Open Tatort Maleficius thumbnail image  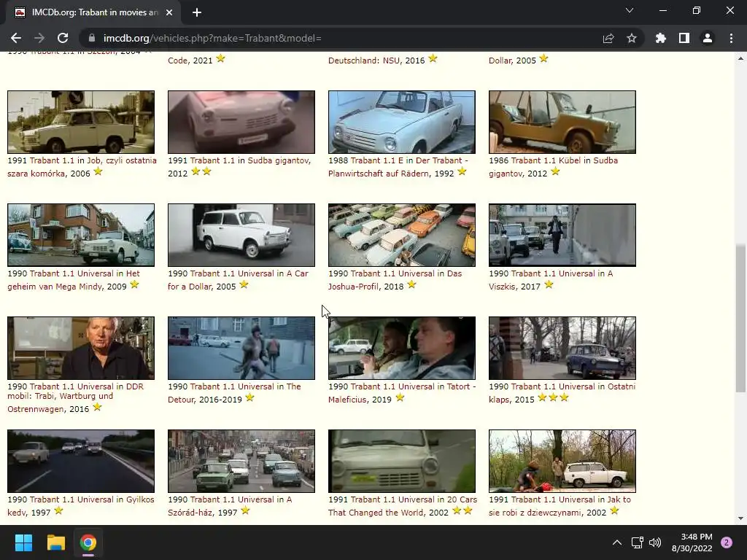(402, 348)
